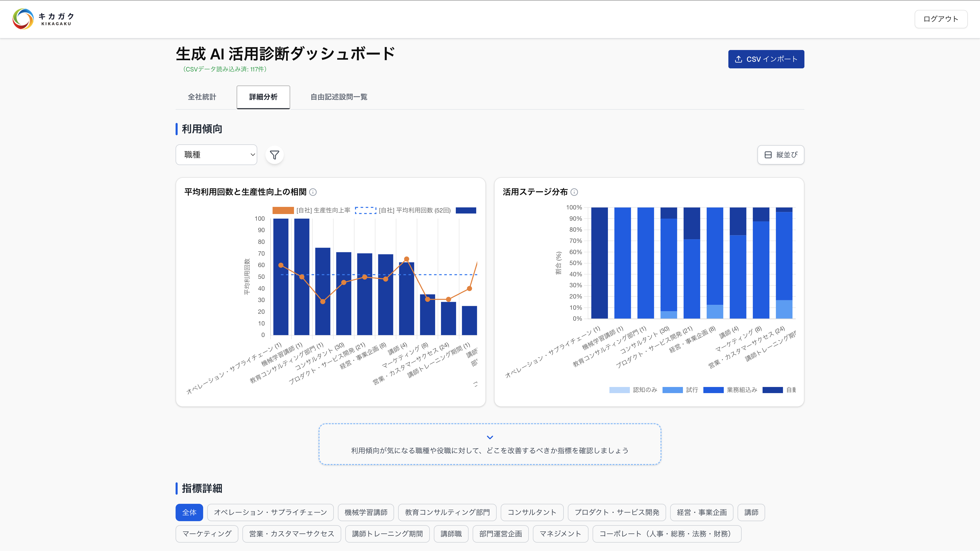Viewport: 980px width, 551px height.
Task: Open the info tooltip beside 平均利用回数と生産性向上の相関
Action: point(313,192)
